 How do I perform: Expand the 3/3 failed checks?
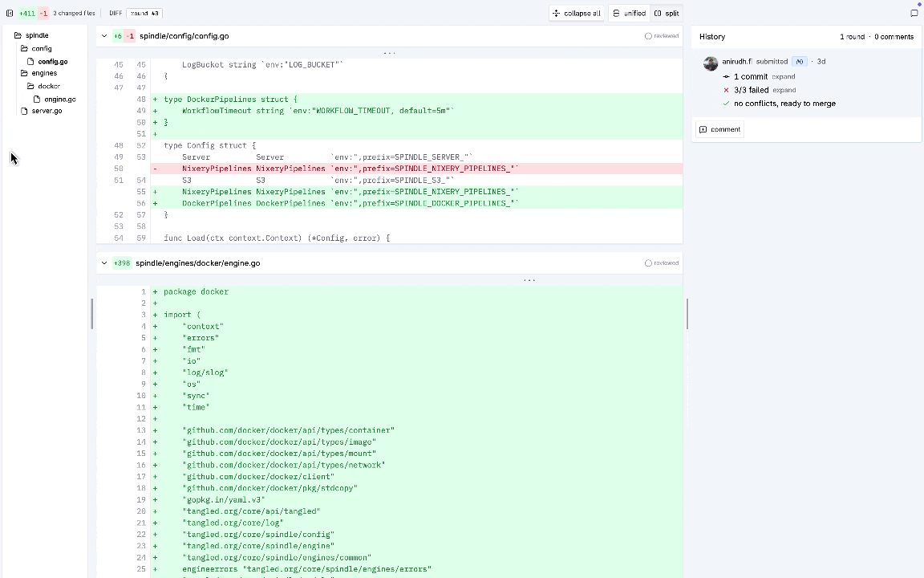click(x=784, y=90)
